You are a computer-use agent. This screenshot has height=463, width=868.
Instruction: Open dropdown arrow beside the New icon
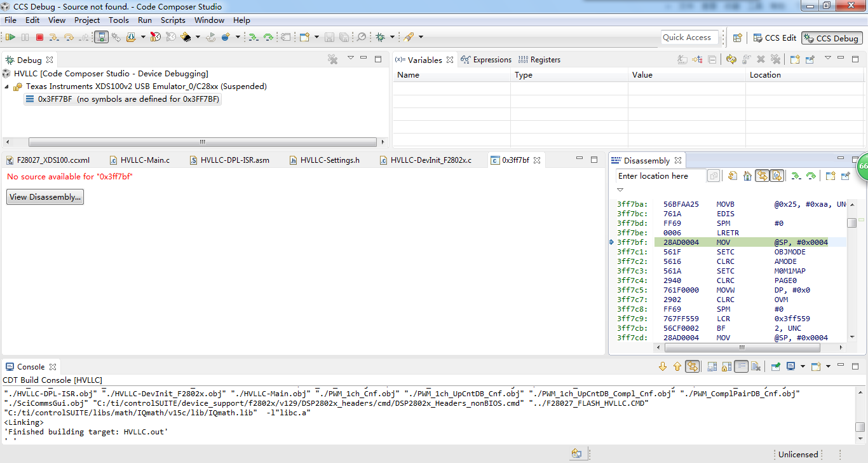coord(316,38)
